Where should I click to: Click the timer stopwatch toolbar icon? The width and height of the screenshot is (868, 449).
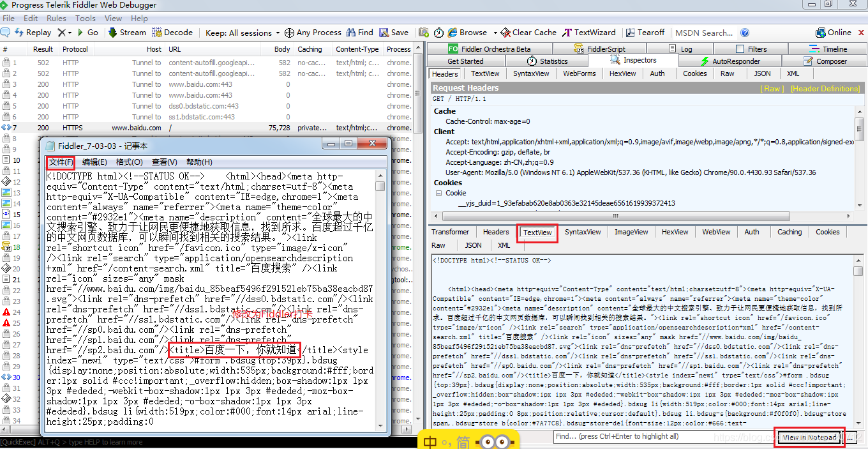[x=438, y=33]
